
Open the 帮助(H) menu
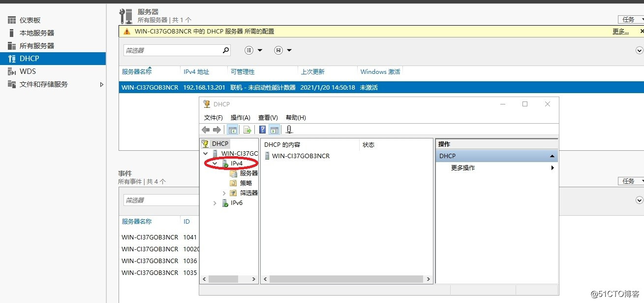tap(296, 118)
